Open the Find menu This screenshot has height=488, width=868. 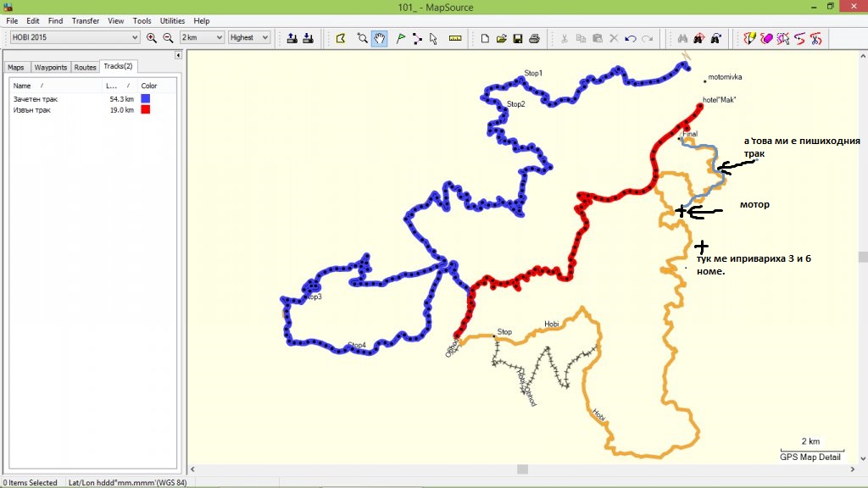(55, 20)
